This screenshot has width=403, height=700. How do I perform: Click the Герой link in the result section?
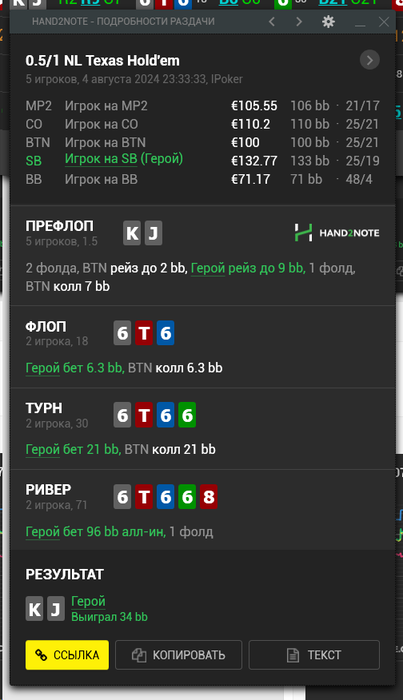click(88, 601)
